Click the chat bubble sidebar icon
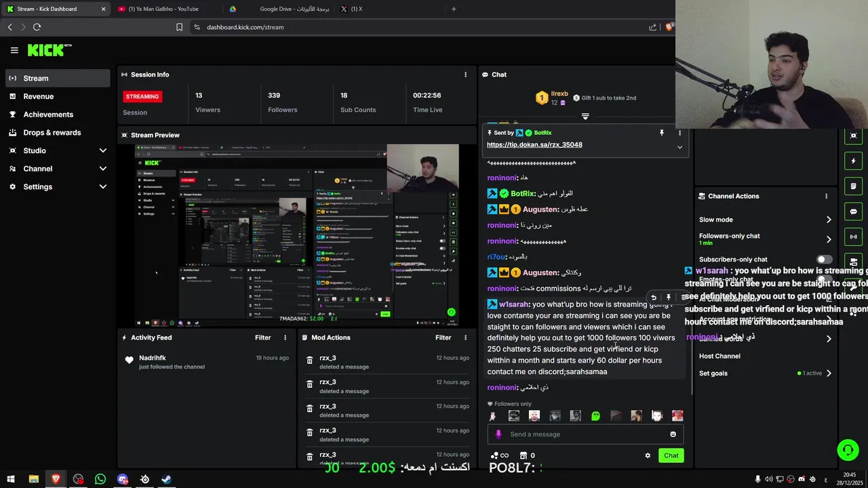This screenshot has width=868, height=488. click(853, 211)
